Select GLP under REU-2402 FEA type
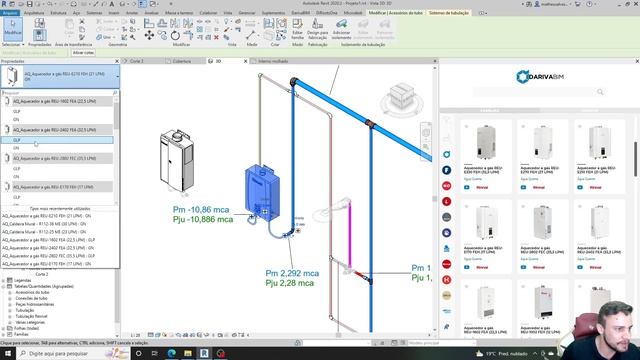The image size is (640, 360). [58, 140]
